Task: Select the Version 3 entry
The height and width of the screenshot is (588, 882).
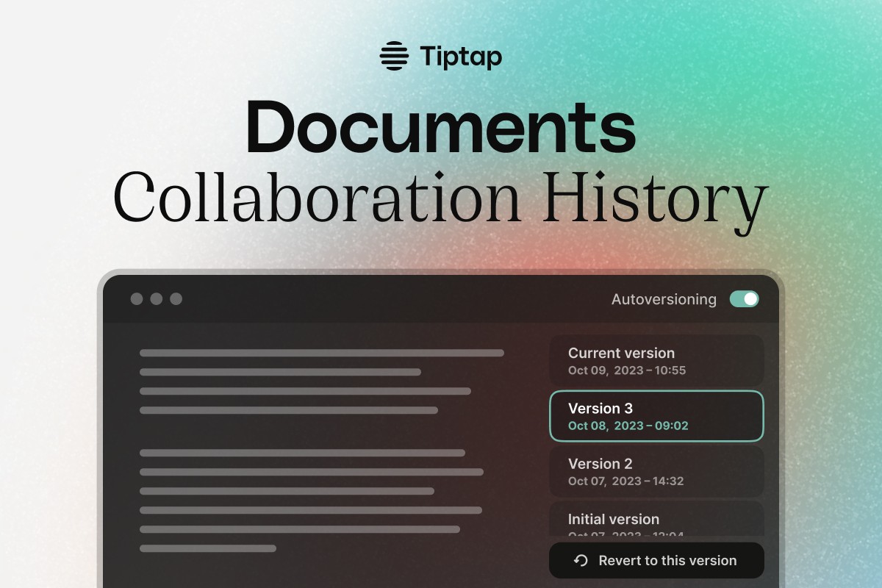Action: (x=656, y=416)
